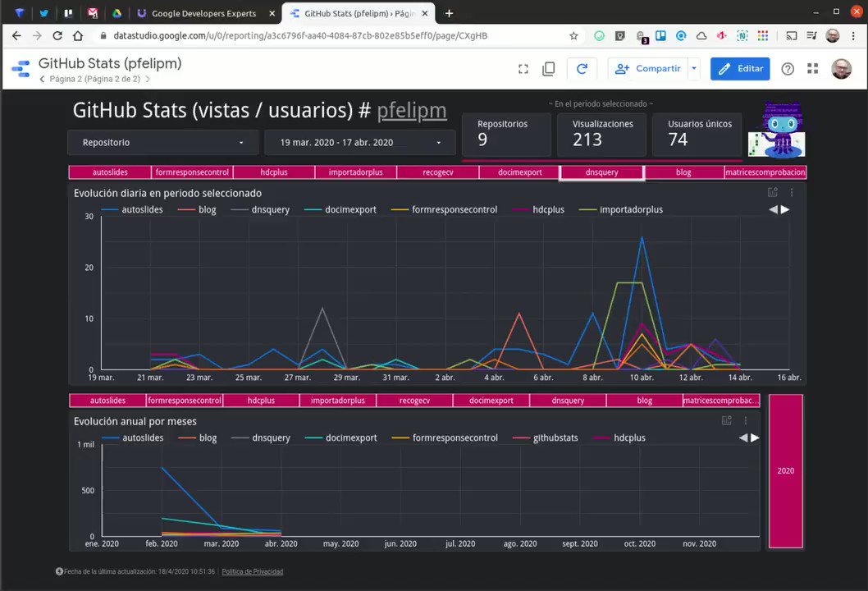Click the autoslides legend color in daily chart
The width and height of the screenshot is (868, 591).
coord(110,210)
